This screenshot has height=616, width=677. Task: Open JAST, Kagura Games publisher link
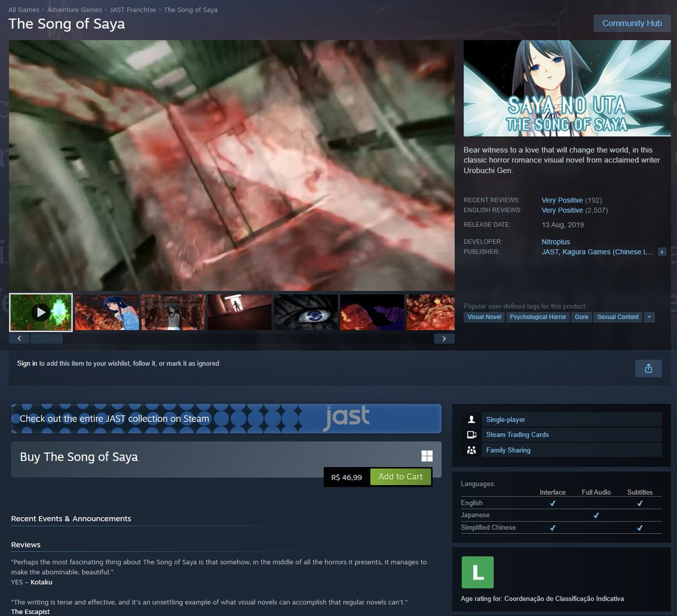(x=597, y=252)
